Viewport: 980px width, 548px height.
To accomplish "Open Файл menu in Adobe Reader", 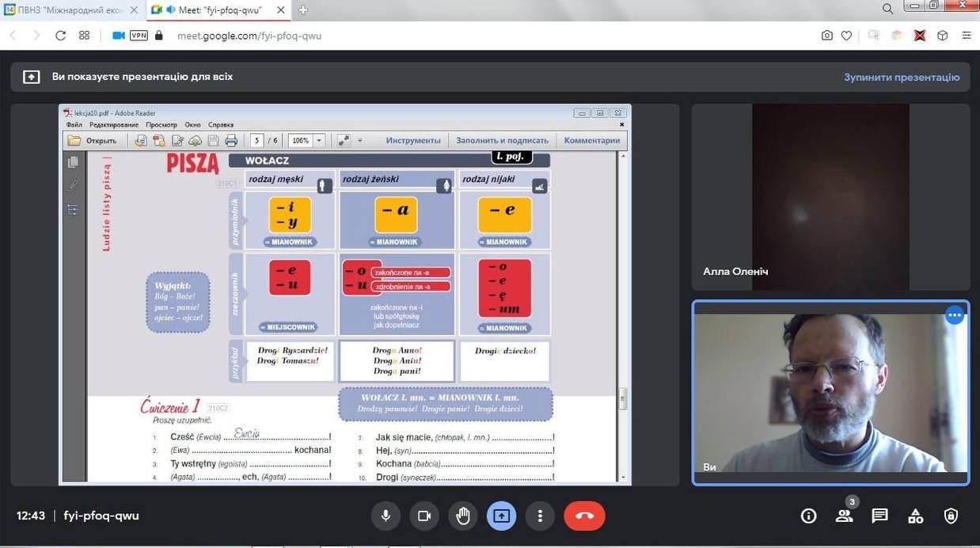I will click(x=74, y=124).
